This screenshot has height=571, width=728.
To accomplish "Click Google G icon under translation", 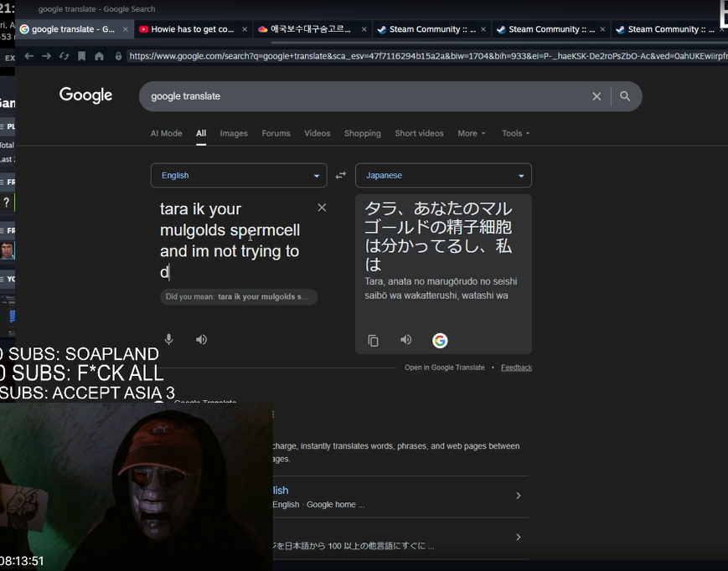I will pyautogui.click(x=440, y=341).
